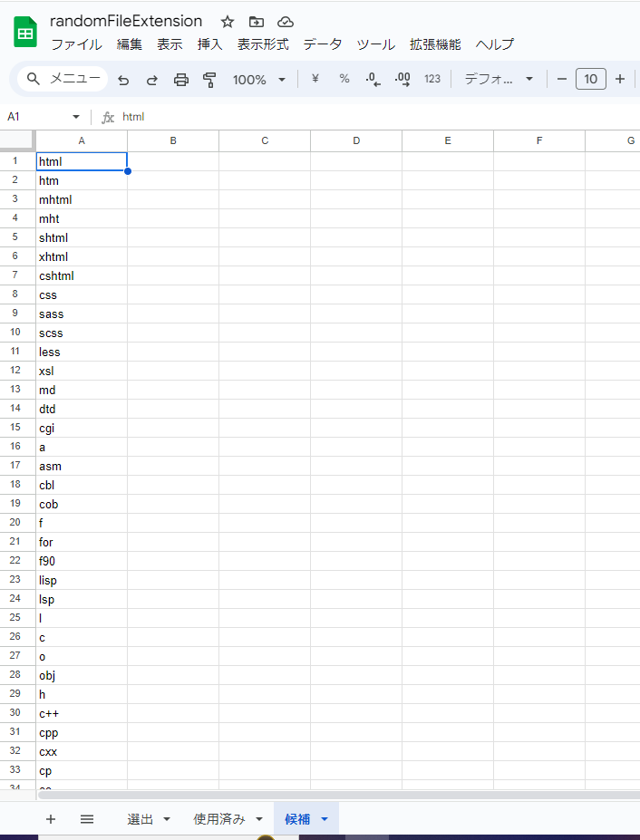
Task: Select the cell containing cxx
Action: point(82,751)
